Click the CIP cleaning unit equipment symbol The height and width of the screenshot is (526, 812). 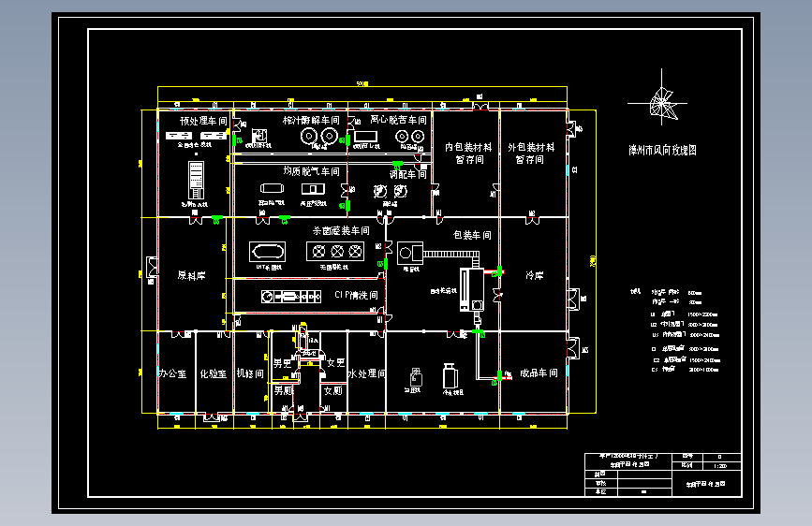(291, 297)
